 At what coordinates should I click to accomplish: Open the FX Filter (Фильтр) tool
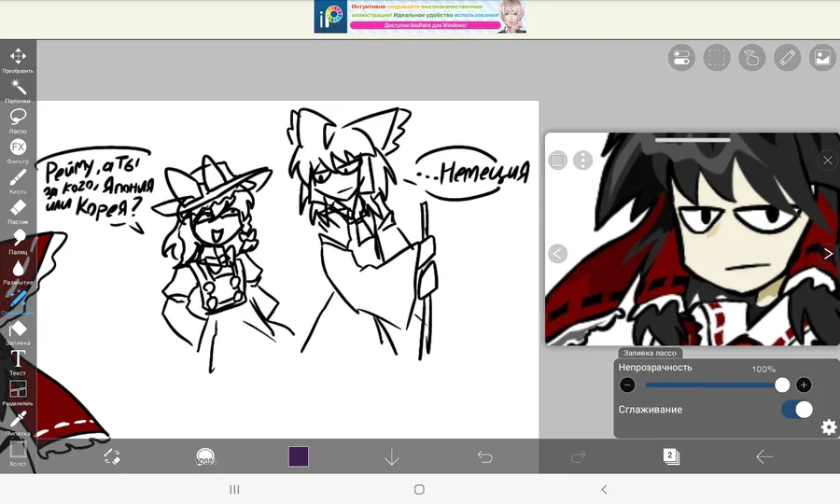click(18, 151)
